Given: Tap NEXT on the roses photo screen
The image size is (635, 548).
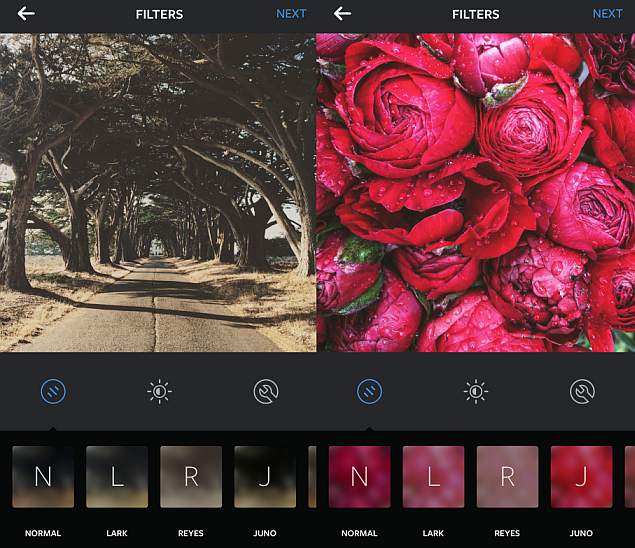Looking at the screenshot, I should [607, 14].
